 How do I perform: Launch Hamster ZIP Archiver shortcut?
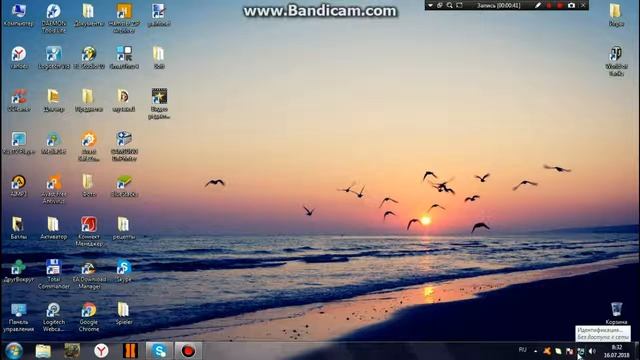point(124,18)
